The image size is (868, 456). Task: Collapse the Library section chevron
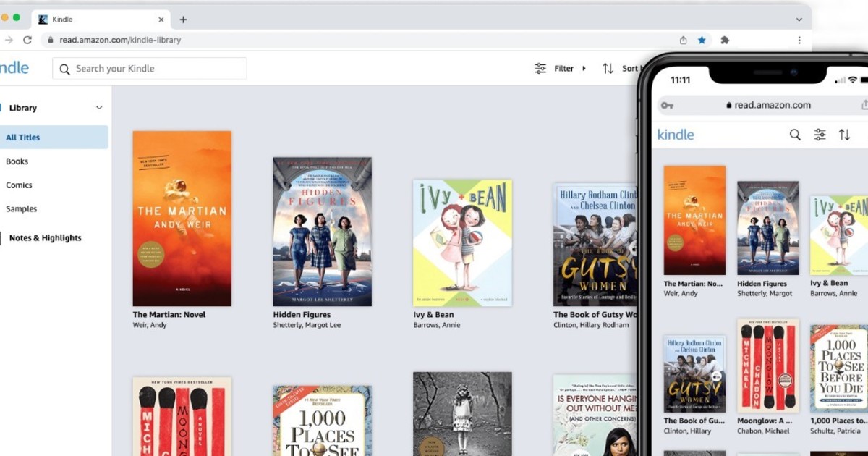pos(99,107)
